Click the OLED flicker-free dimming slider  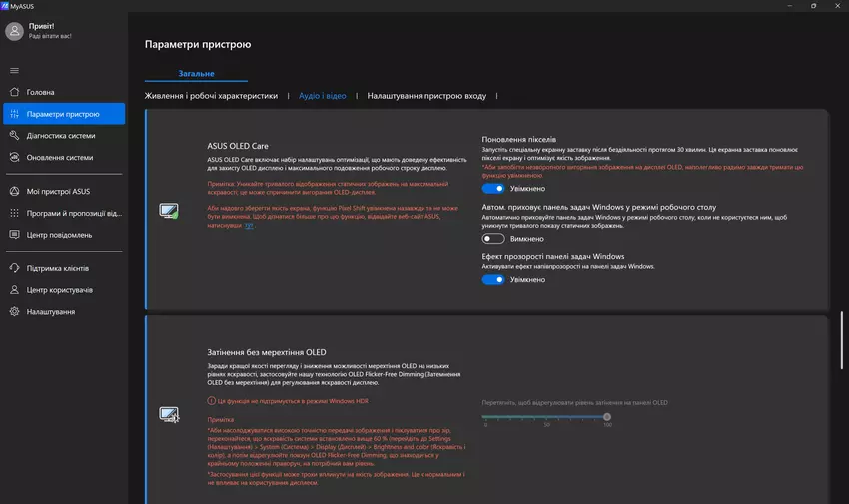(x=545, y=417)
